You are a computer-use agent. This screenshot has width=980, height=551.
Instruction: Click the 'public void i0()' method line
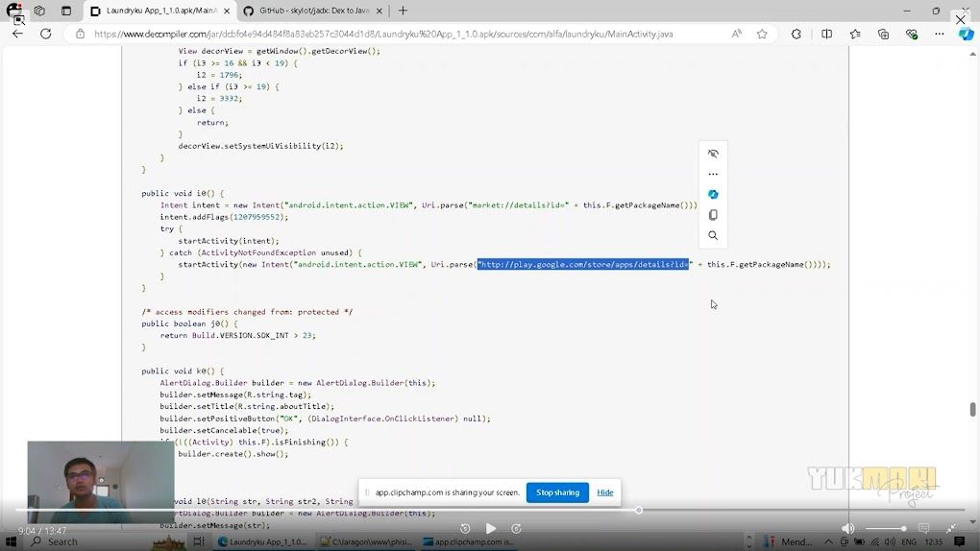pos(183,193)
